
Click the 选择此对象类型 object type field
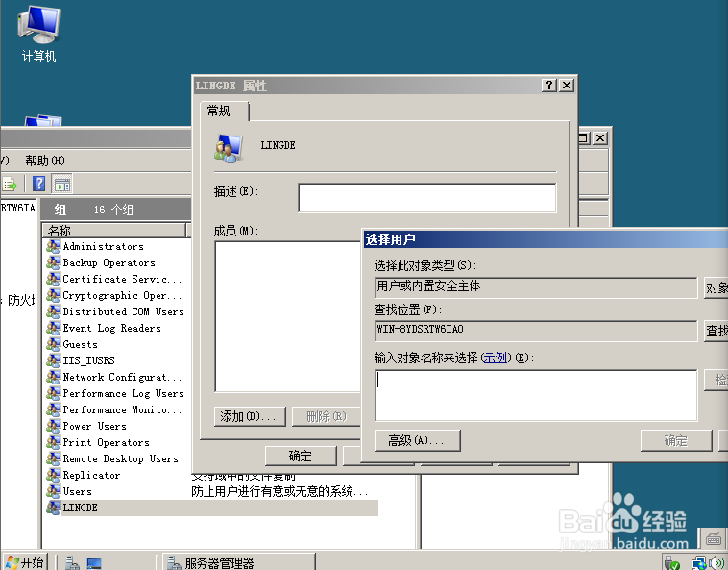[536, 288]
